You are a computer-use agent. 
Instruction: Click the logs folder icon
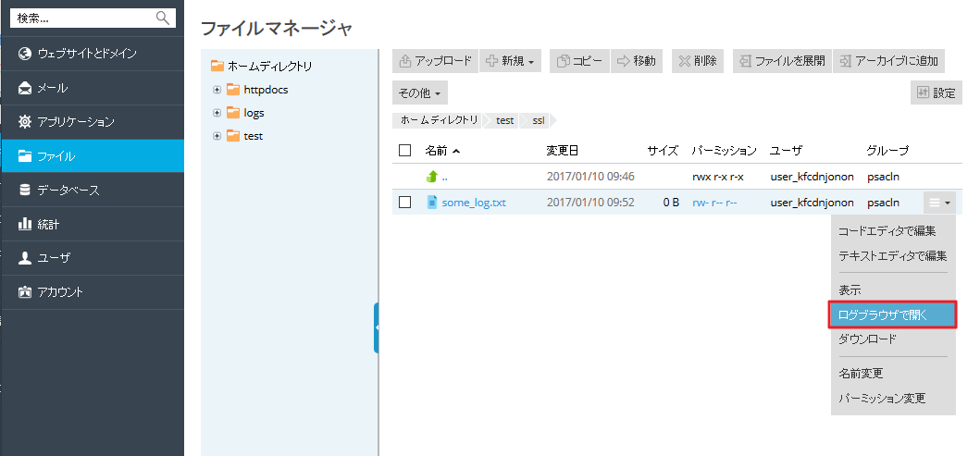coord(233,113)
